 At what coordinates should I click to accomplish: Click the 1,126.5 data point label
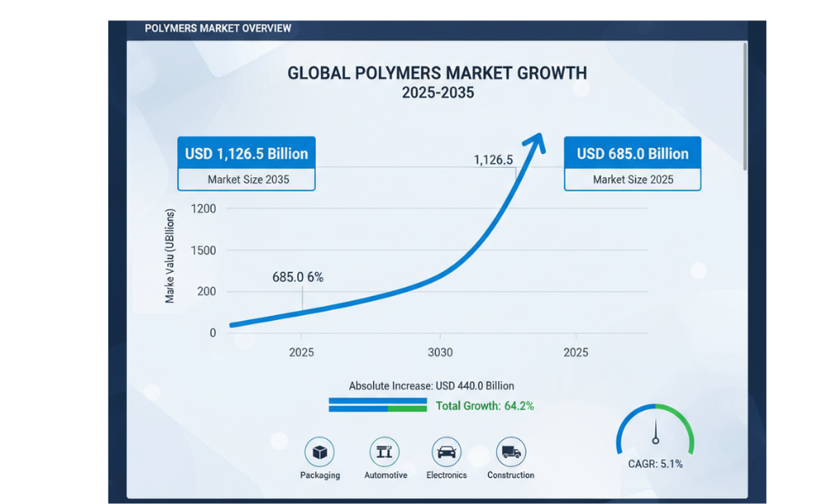click(493, 160)
